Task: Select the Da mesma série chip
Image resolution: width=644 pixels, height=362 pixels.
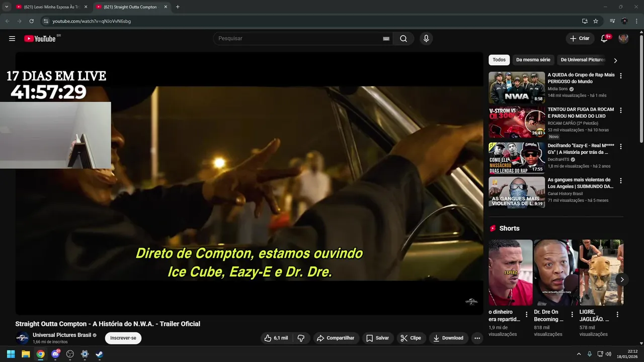Action: [x=533, y=60]
